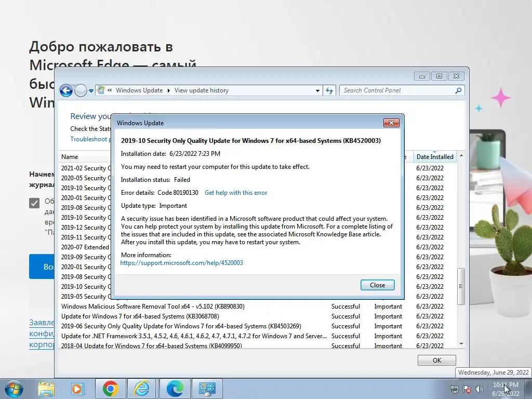This screenshot has width=532, height=399.
Task: Open the Windows Start menu orb
Action: pyautogui.click(x=14, y=389)
